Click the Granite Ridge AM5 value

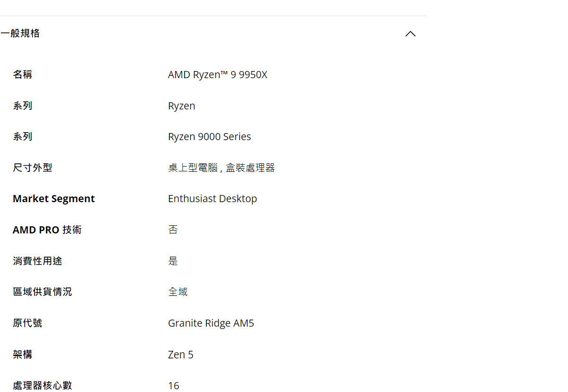(x=211, y=323)
